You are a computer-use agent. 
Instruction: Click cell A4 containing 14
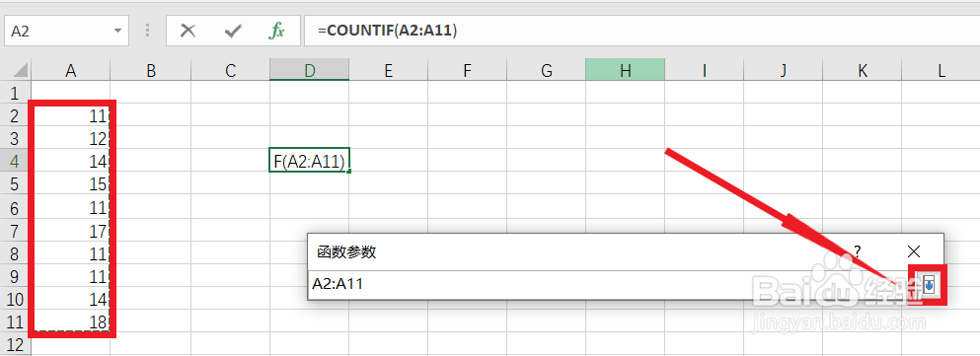pos(71,162)
